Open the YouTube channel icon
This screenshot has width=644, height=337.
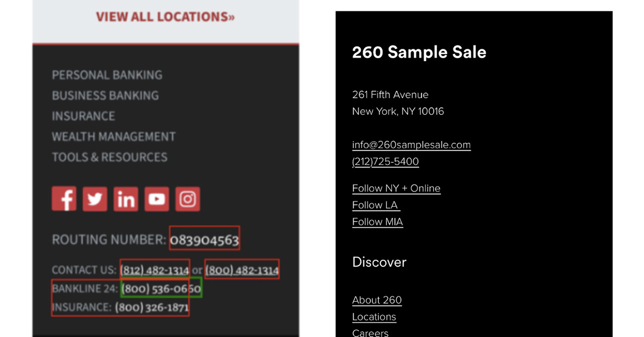(157, 199)
